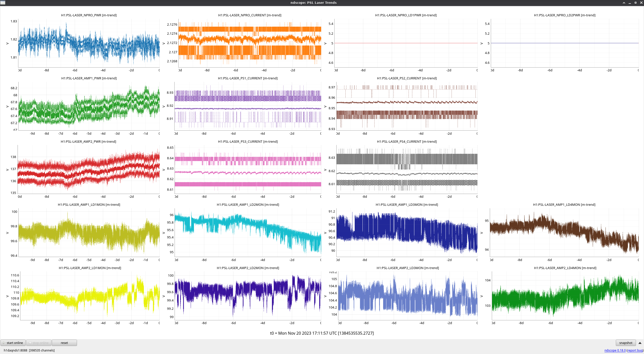Click the flat NPRO_LD1PWR plot line
This screenshot has height=354, width=644.
coord(406,43)
